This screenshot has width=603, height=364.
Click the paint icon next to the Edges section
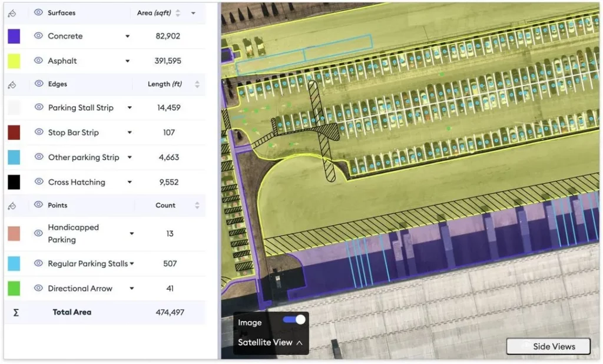coord(12,84)
